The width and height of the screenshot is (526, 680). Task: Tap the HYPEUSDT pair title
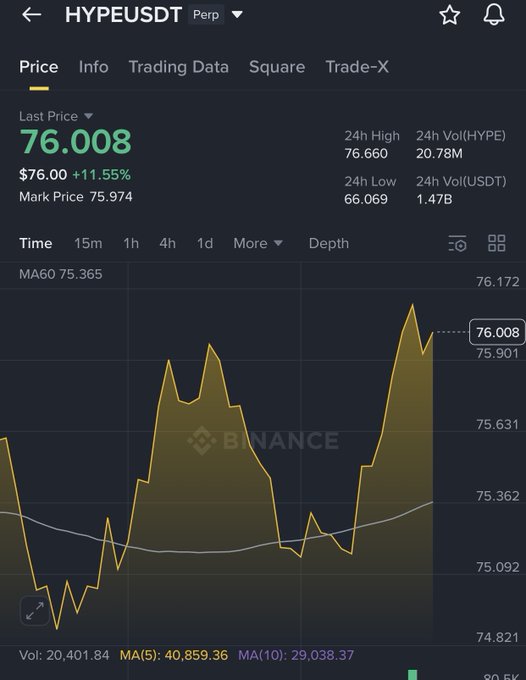[123, 15]
